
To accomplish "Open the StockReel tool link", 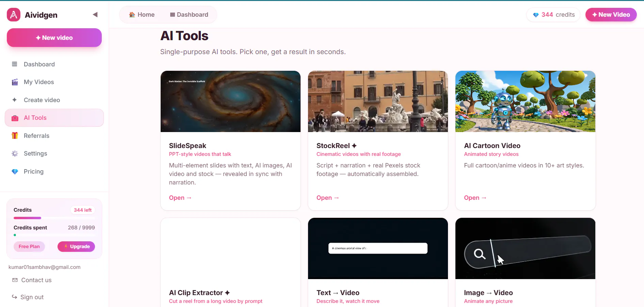I will pos(327,198).
